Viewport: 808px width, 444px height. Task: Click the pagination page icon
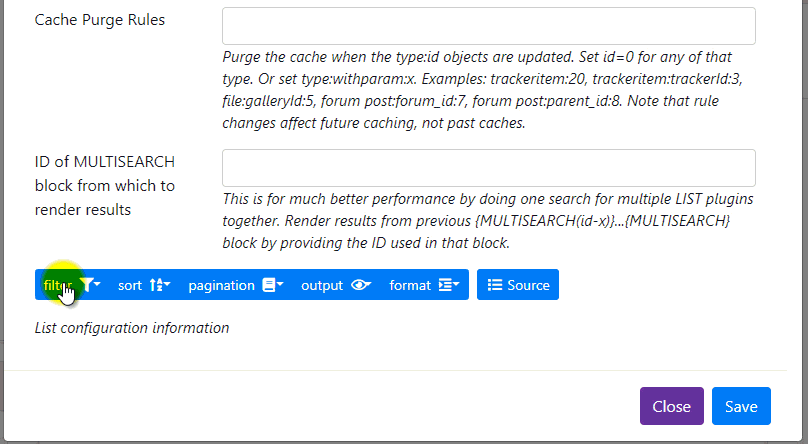269,285
